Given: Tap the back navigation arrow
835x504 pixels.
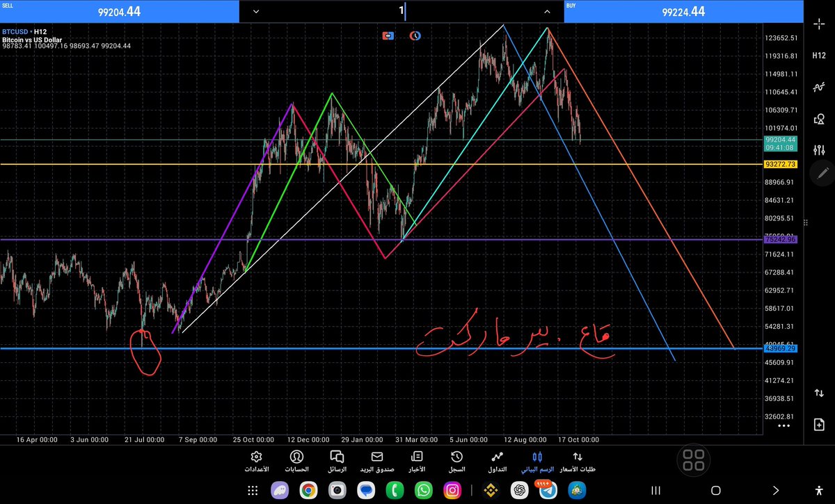Looking at the screenshot, I should click(x=777, y=491).
